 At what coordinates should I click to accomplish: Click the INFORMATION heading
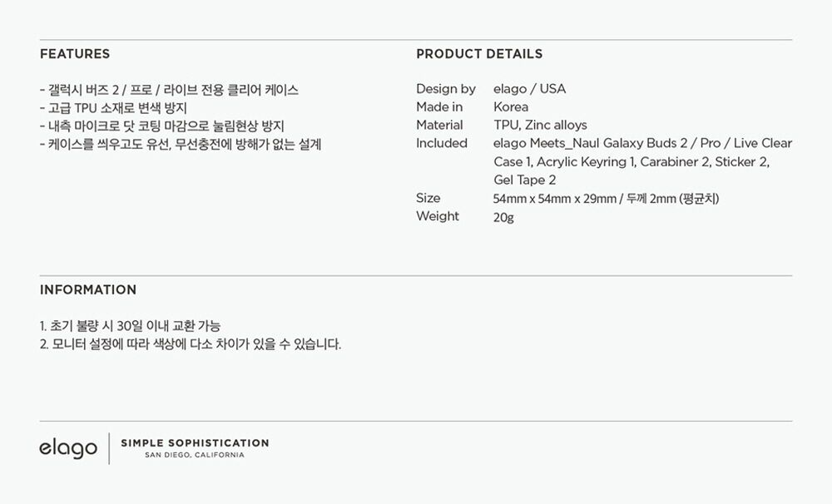[88, 289]
